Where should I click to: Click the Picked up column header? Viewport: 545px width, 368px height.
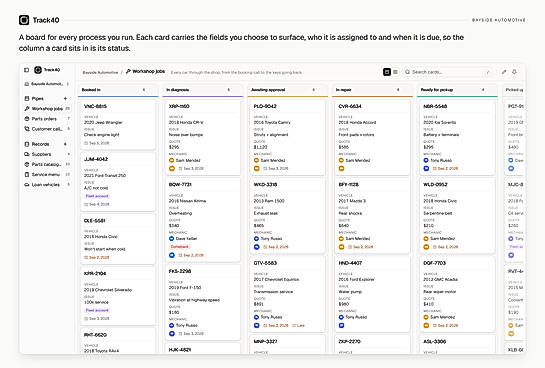[x=514, y=90]
